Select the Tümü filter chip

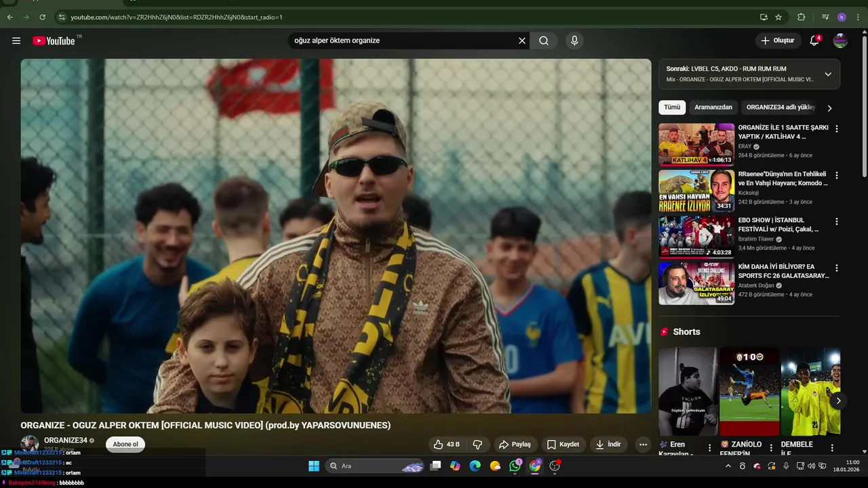672,107
